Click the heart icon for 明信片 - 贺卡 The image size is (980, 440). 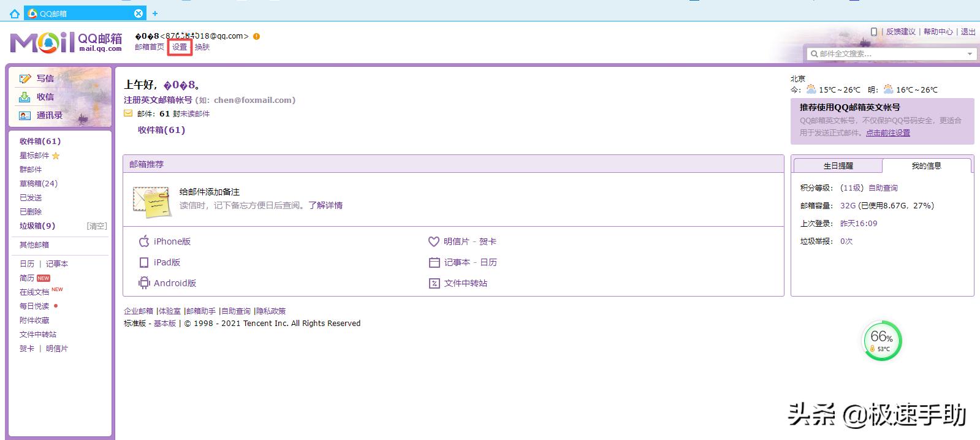click(x=434, y=241)
